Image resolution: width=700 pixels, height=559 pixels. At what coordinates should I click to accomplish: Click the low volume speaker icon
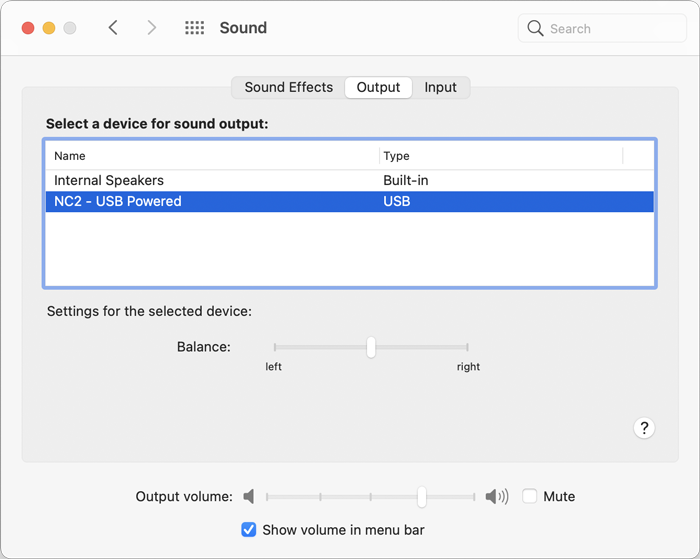[x=249, y=496]
